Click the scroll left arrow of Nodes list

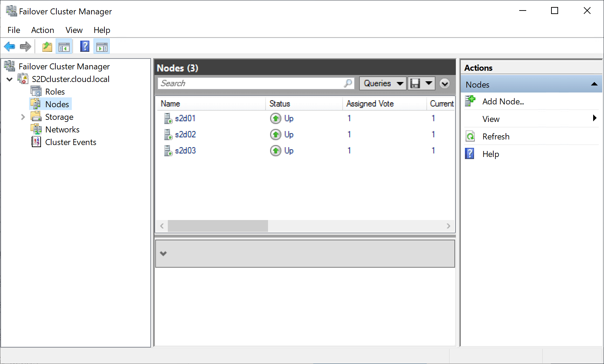(162, 226)
